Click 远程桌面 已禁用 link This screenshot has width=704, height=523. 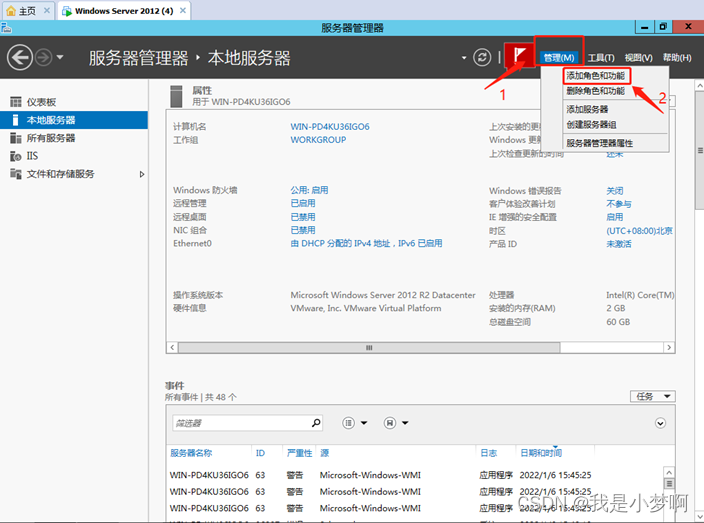303,217
